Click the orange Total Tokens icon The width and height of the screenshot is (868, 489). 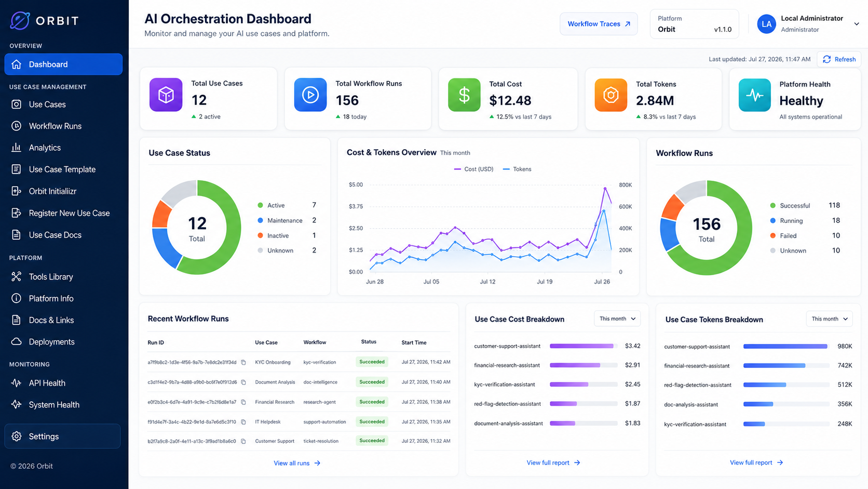611,95
